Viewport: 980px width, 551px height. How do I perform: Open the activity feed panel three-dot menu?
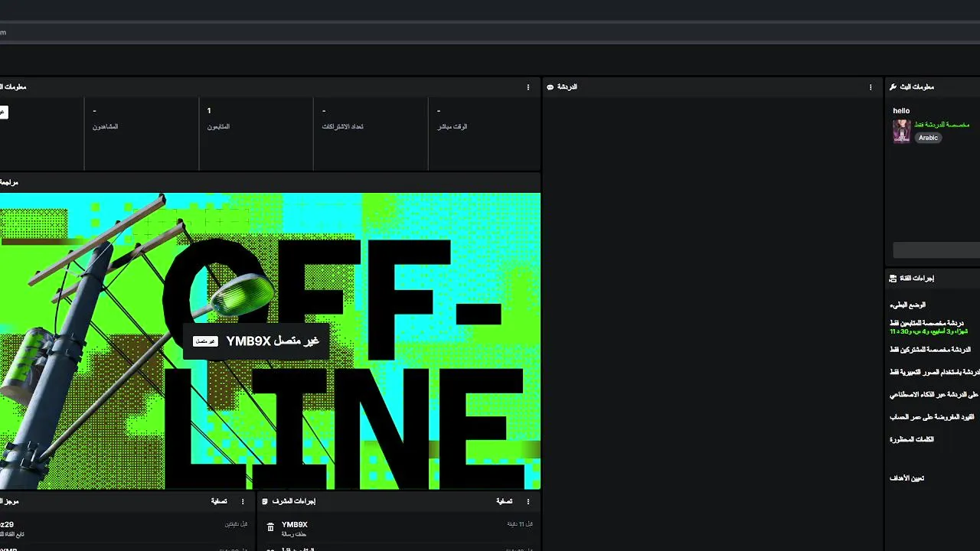243,501
